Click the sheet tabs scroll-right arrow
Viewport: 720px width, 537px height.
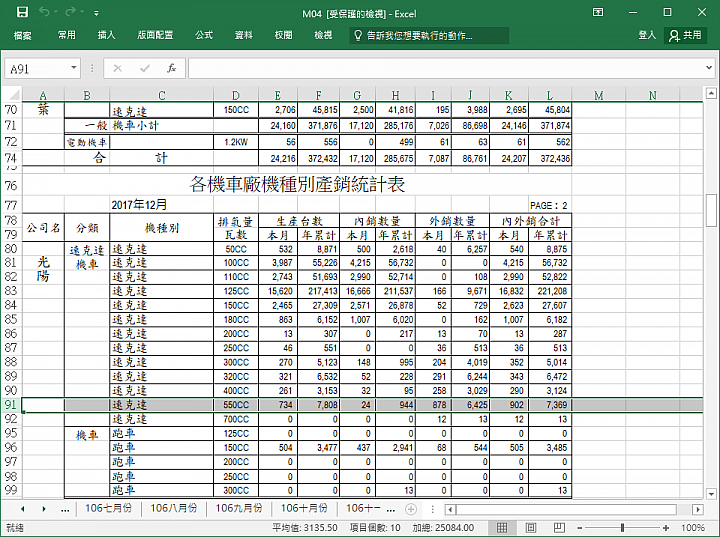click(44, 509)
